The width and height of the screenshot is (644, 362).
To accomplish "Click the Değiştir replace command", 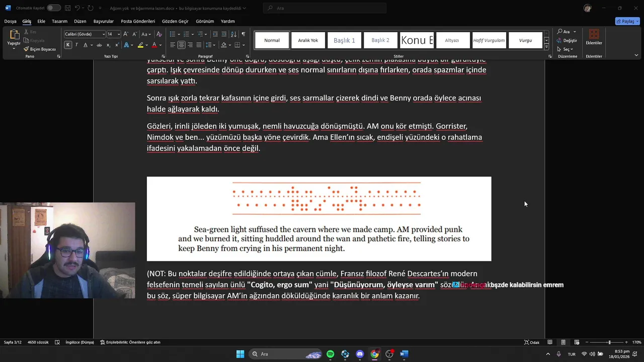I will pos(567,40).
